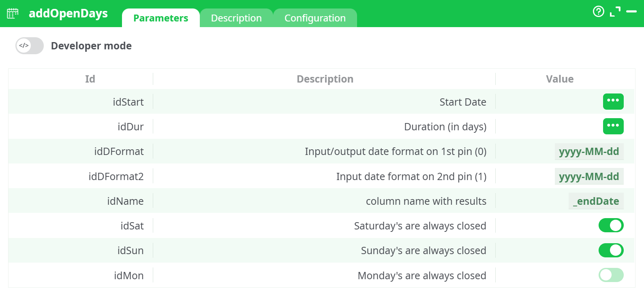
Task: Click the addOpenDays calendar icon
Action: 13,13
